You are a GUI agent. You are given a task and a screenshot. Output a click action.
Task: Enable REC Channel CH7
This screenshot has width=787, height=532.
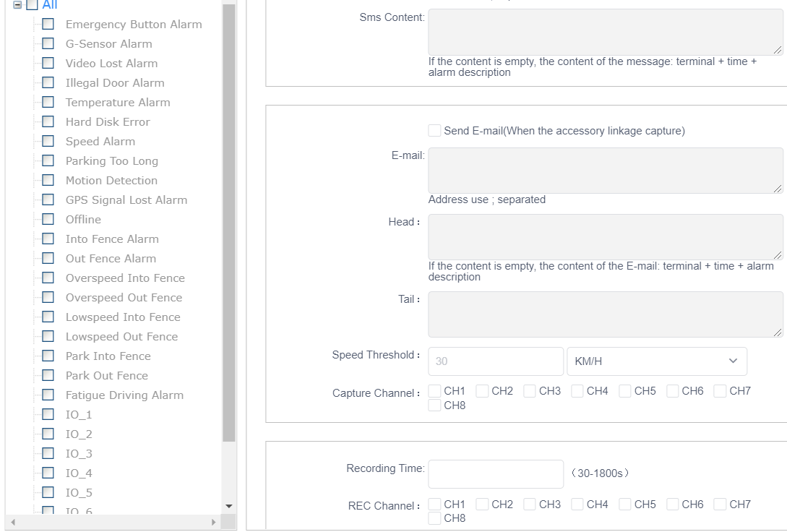pos(720,504)
